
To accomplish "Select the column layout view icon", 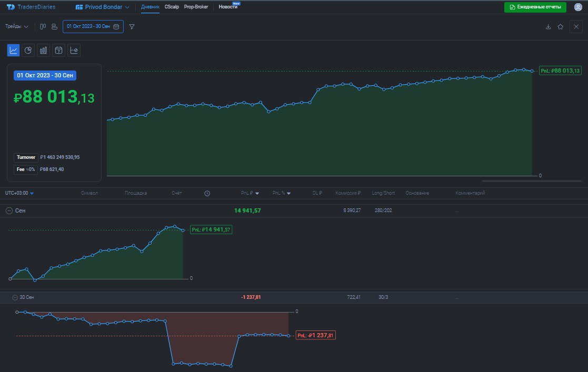I will tap(43, 27).
